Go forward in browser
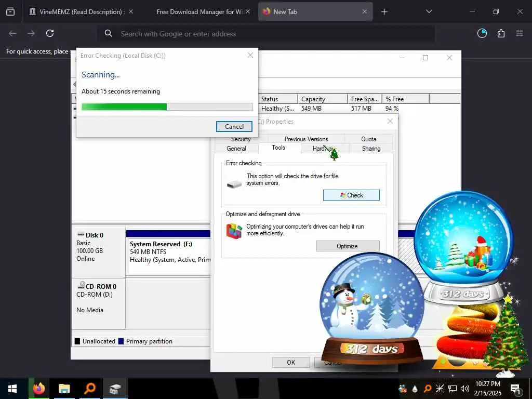This screenshot has height=399, width=532. pos(31,33)
